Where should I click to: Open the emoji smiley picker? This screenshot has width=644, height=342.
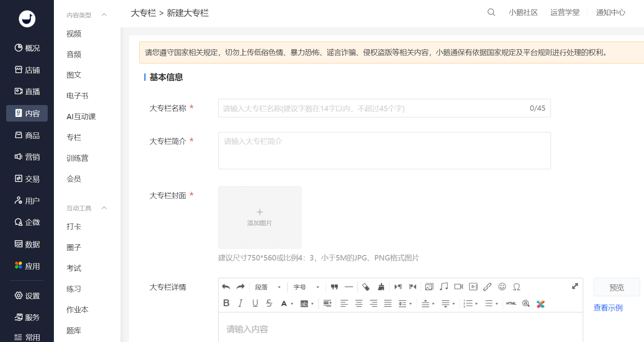click(x=502, y=287)
